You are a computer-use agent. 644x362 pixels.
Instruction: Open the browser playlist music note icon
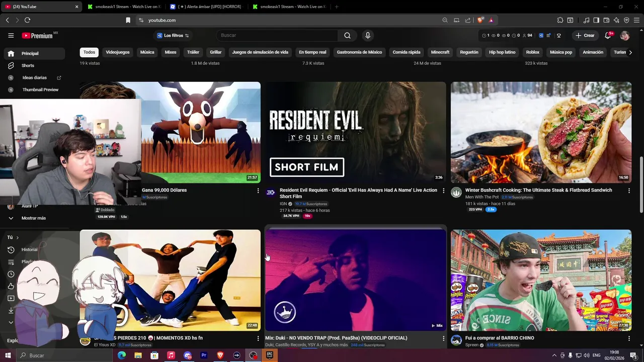point(586,20)
